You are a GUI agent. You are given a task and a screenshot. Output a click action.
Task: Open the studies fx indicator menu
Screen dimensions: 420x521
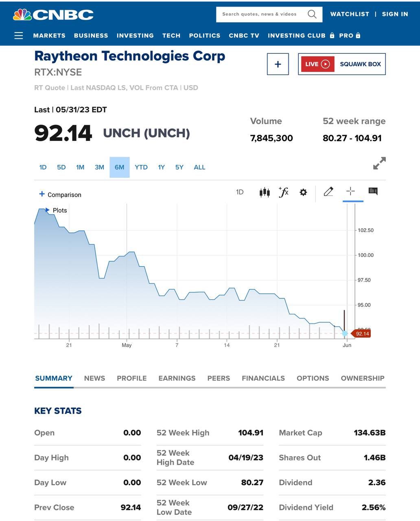pos(284,192)
